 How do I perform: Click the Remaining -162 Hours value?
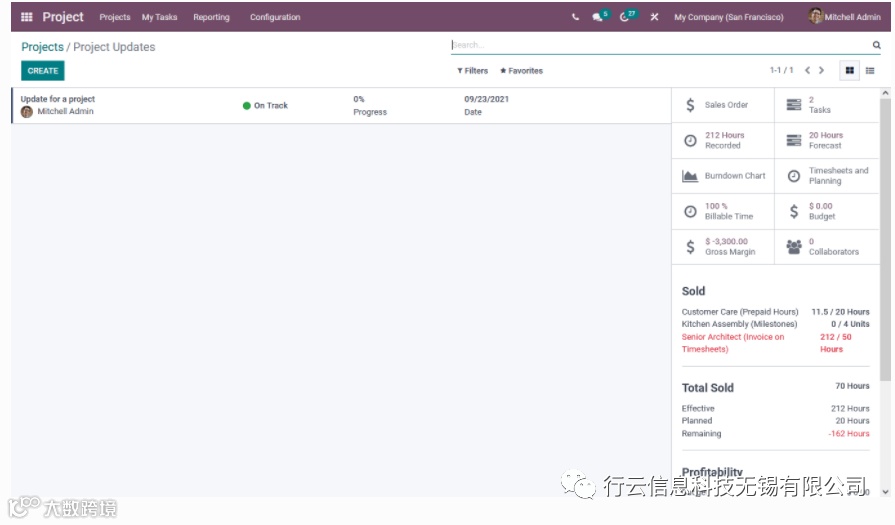tap(849, 434)
